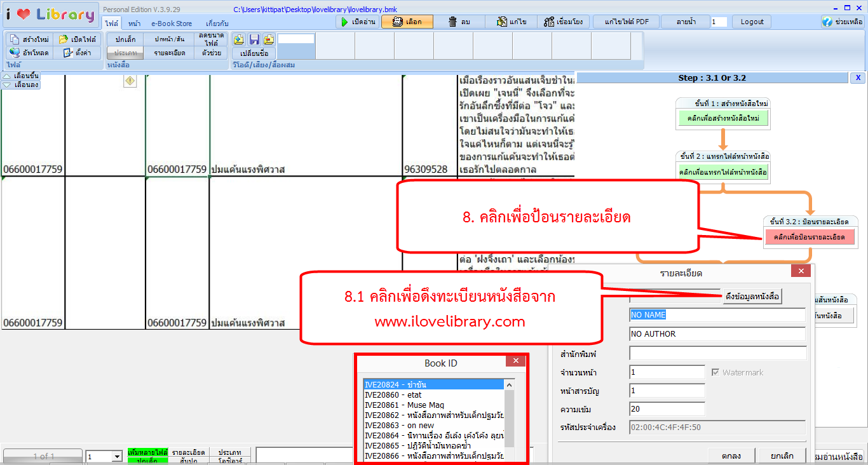Click the ลดขนาดไฟล์ (reduce file size) button
The image size is (868, 465).
[211, 39]
